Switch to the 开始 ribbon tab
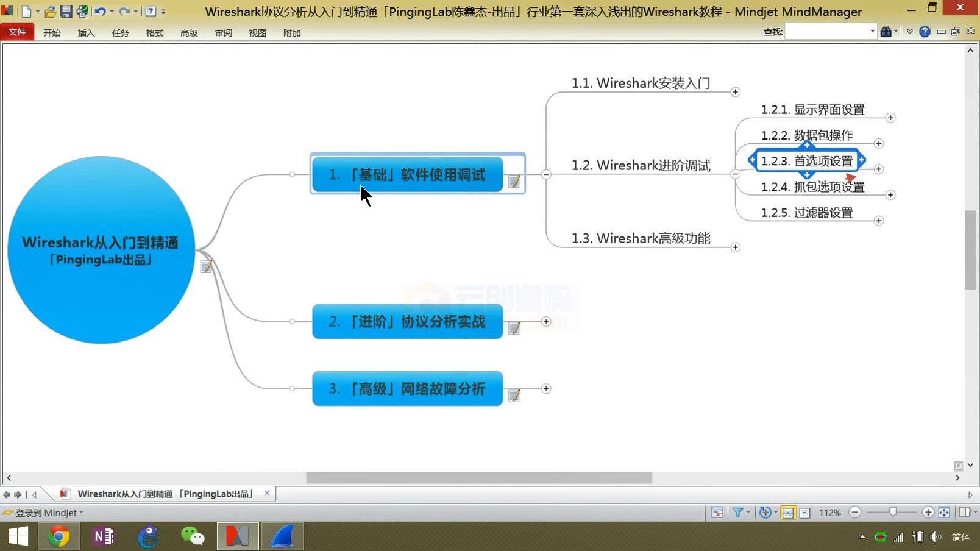The image size is (980, 551). [52, 33]
